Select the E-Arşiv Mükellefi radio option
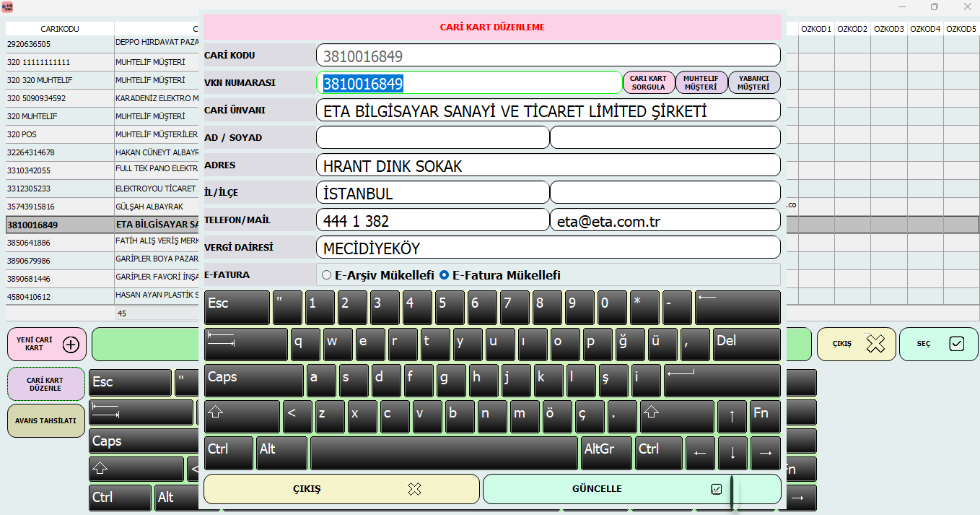This screenshot has width=980, height=515. tap(327, 275)
